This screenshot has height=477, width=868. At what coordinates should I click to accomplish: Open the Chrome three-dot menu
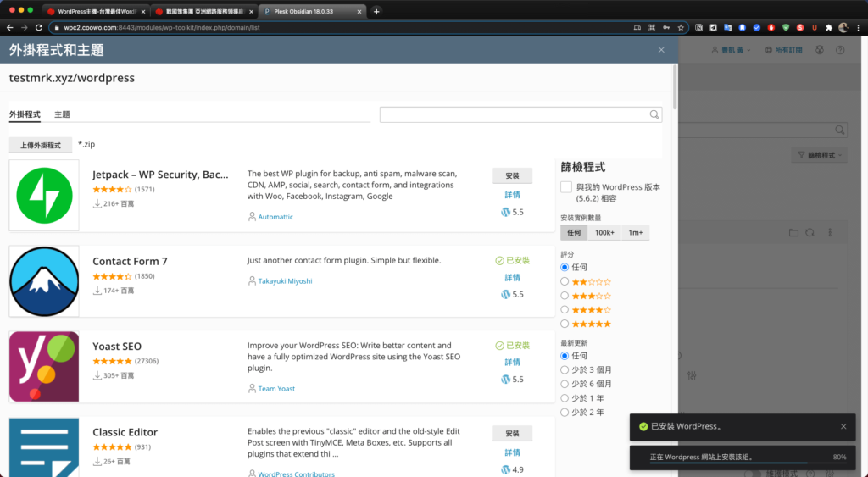pyautogui.click(x=858, y=27)
